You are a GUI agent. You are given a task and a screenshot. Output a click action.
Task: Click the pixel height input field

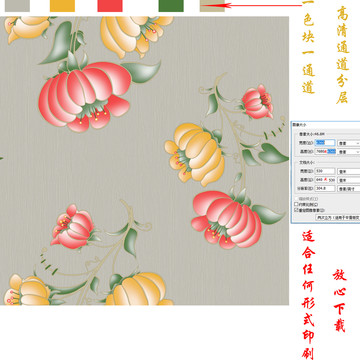coord(325,152)
